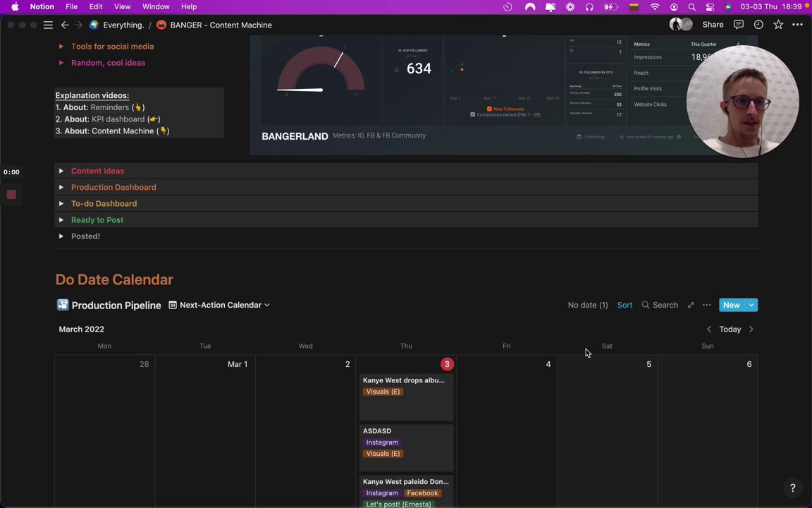Open the Next-Action Calendar view dropdown
This screenshot has height=508, width=812.
[219, 305]
